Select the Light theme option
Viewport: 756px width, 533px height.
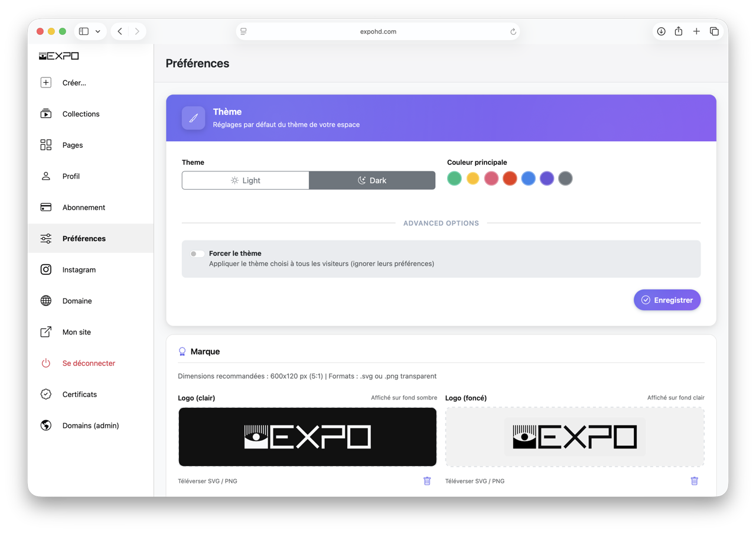pos(245,180)
